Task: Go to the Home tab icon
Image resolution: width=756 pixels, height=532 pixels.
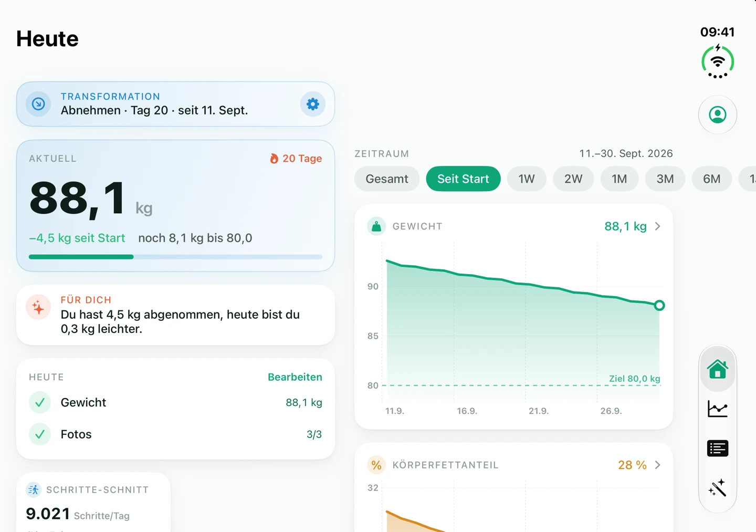Action: coord(718,369)
